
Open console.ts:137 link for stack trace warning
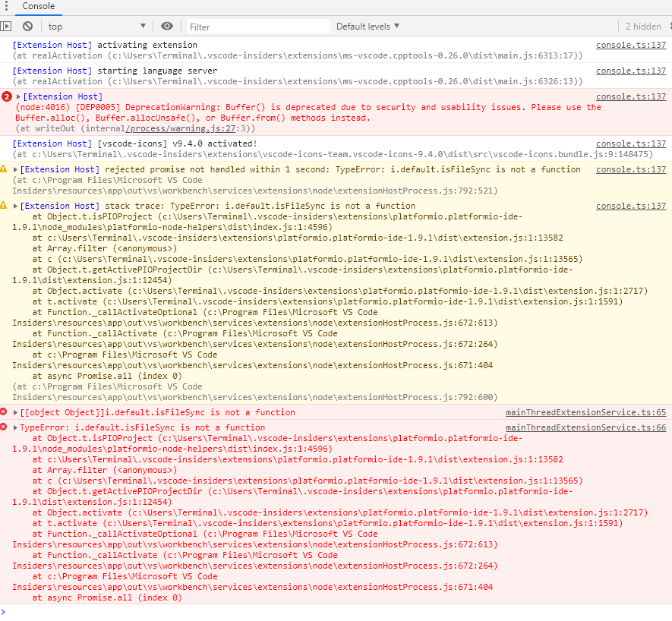click(x=631, y=206)
